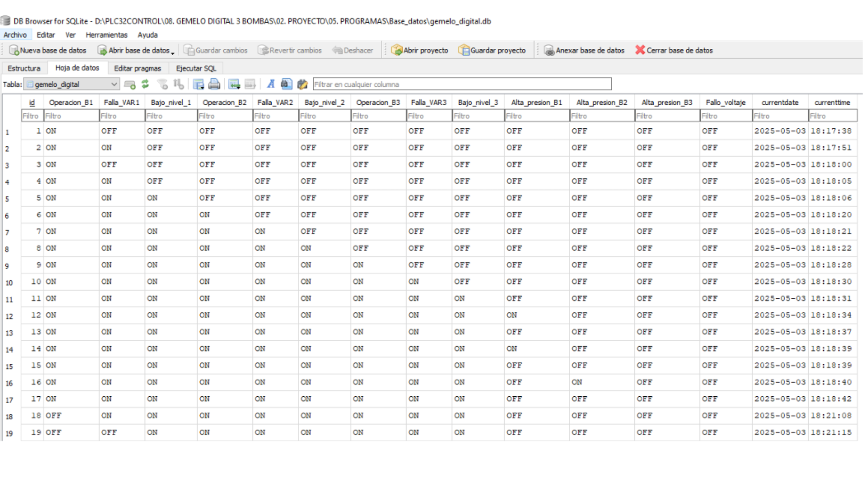Click the Filtrar en cualquier columna field
This screenshot has width=868, height=488.
(x=462, y=84)
